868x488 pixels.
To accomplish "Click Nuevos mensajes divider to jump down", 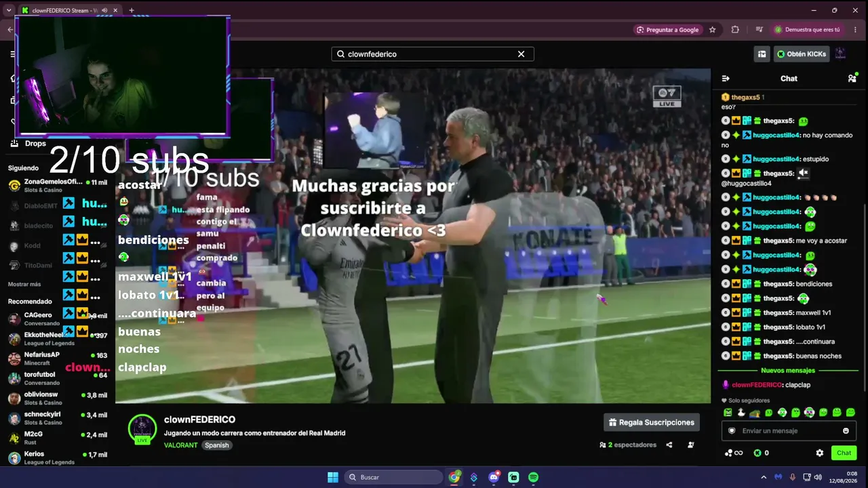I will (x=788, y=371).
